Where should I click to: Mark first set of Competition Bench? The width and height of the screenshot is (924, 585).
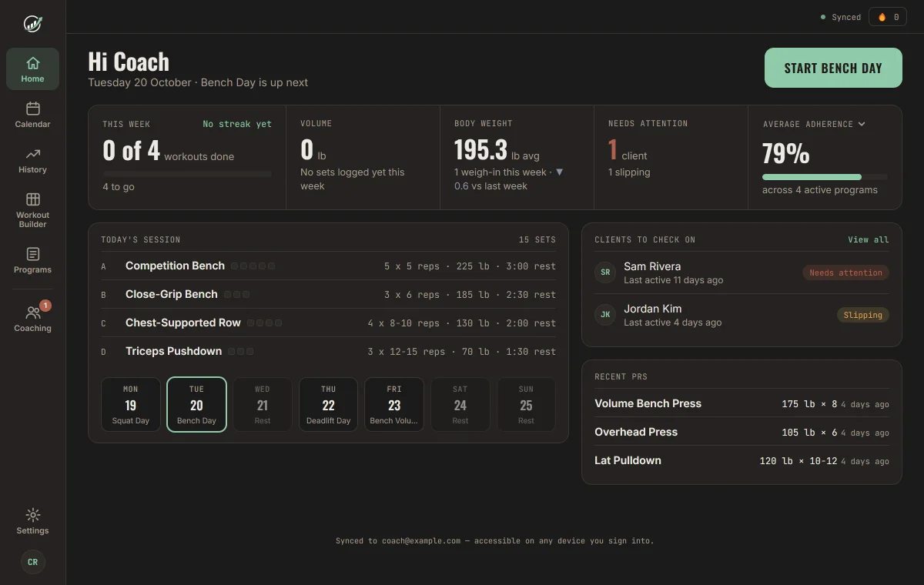pos(234,266)
